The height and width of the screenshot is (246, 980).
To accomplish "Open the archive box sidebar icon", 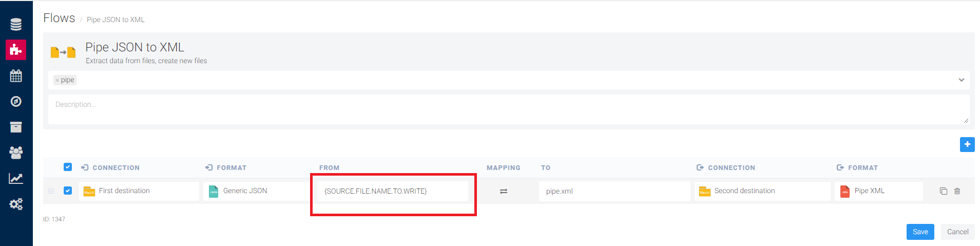I will click(16, 127).
